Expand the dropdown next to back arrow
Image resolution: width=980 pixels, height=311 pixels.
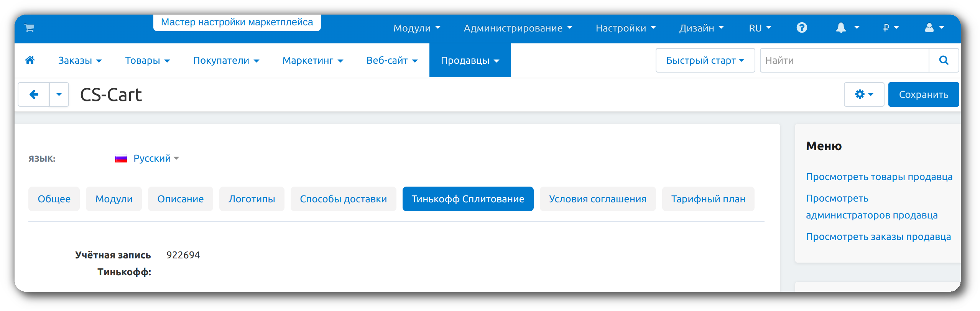59,94
